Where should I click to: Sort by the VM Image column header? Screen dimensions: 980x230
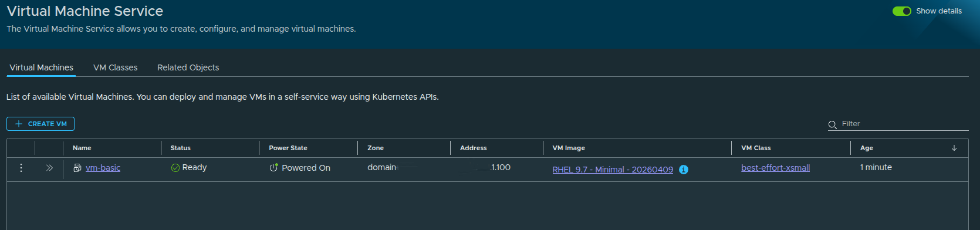(568, 148)
